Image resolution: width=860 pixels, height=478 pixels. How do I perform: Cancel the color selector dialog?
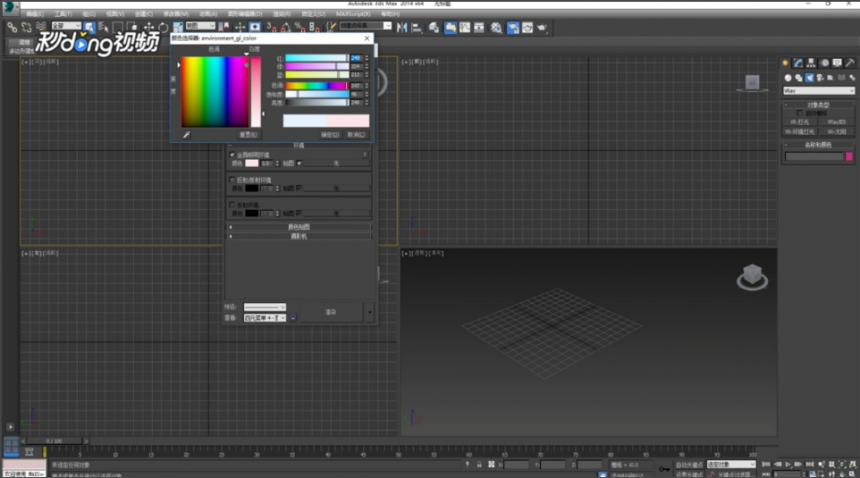click(357, 135)
